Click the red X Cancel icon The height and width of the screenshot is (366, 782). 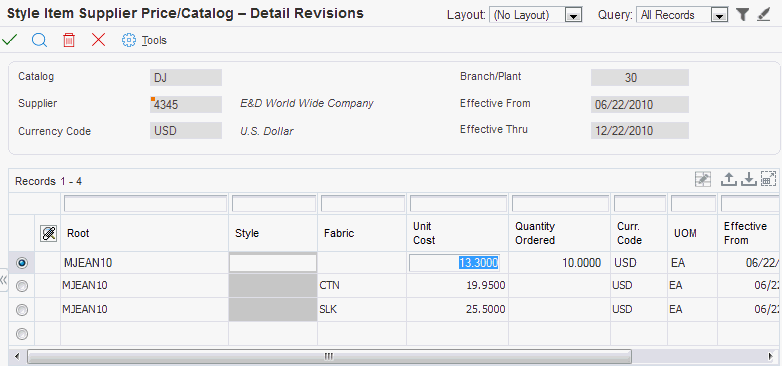tap(99, 40)
